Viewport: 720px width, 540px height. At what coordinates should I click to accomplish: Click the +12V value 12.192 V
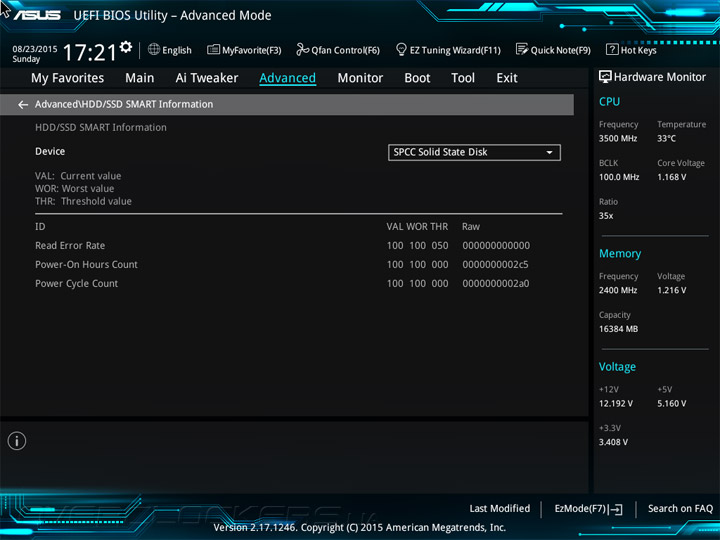pyautogui.click(x=616, y=403)
